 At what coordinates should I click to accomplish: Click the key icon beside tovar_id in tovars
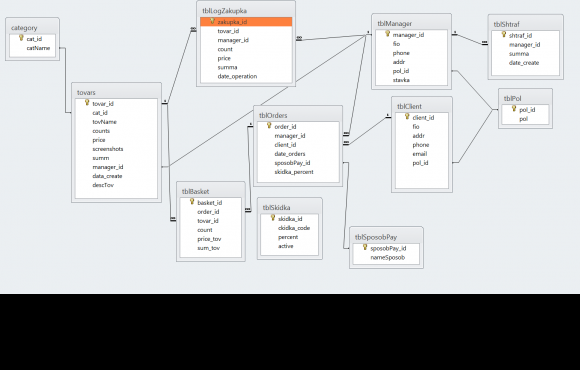(x=87, y=102)
